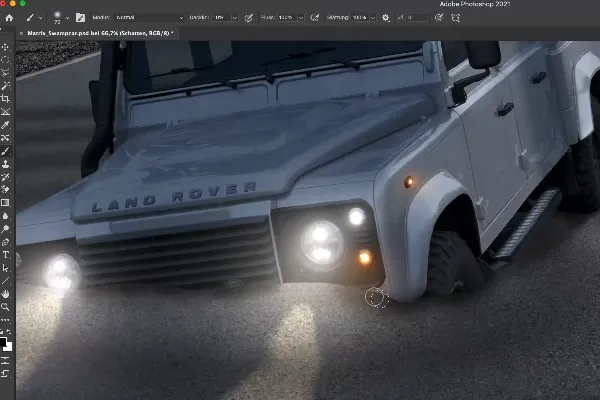
Task: Click the green macOS fullscreen window button
Action: pos(22,3)
